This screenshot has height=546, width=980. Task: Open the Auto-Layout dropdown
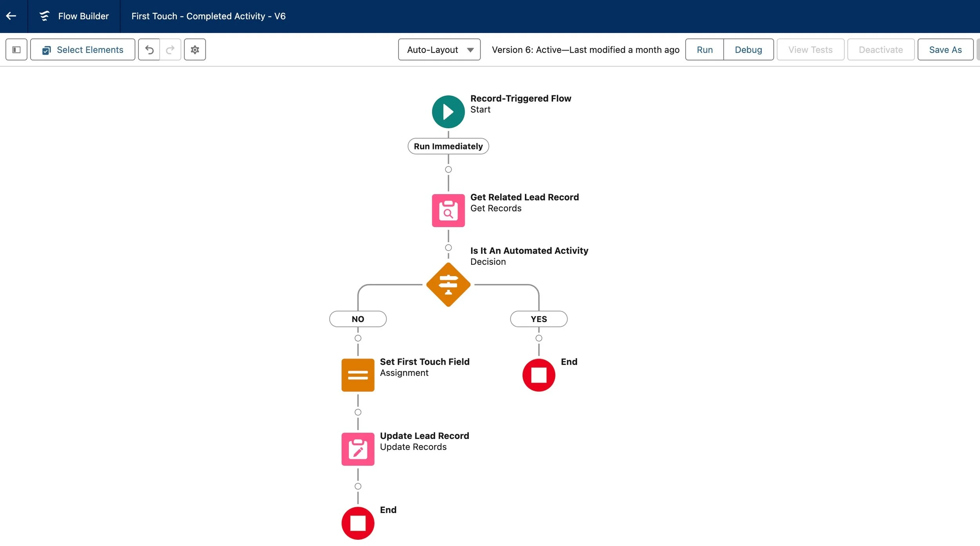439,49
